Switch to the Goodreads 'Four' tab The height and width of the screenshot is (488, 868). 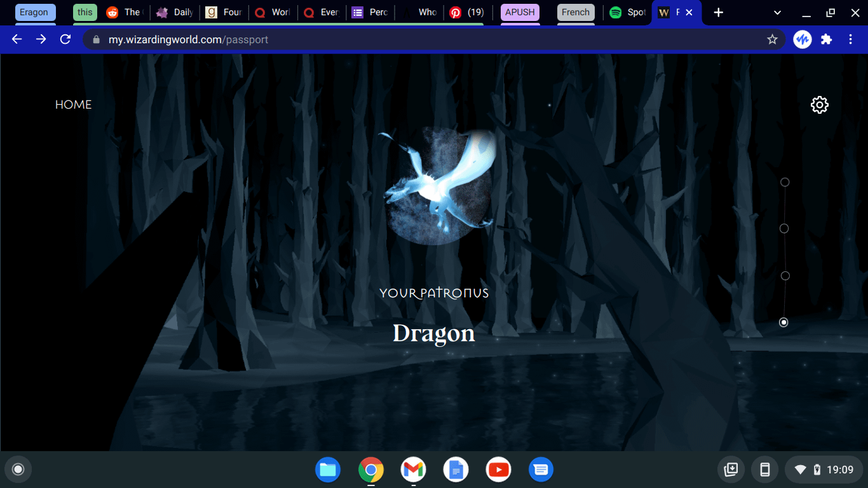coord(224,12)
